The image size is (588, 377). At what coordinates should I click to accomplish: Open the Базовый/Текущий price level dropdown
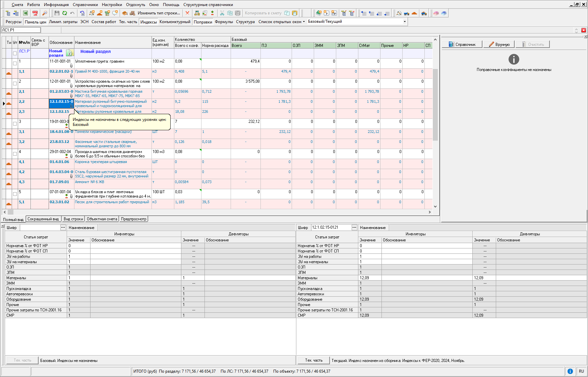[x=405, y=22]
